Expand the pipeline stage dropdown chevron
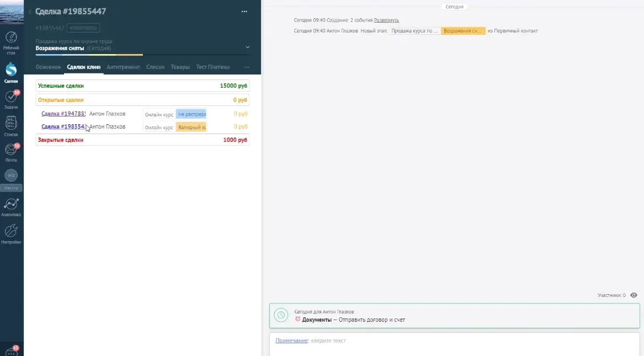The image size is (644, 356). tap(247, 47)
